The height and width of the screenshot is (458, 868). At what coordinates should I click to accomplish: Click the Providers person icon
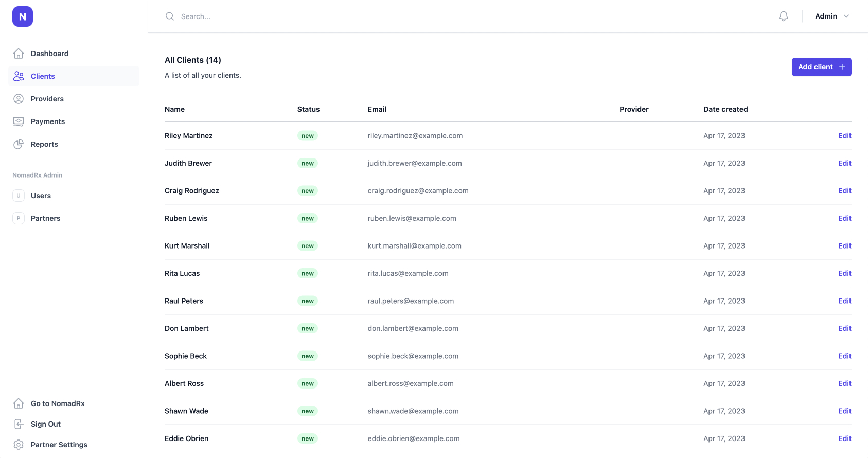click(x=19, y=99)
